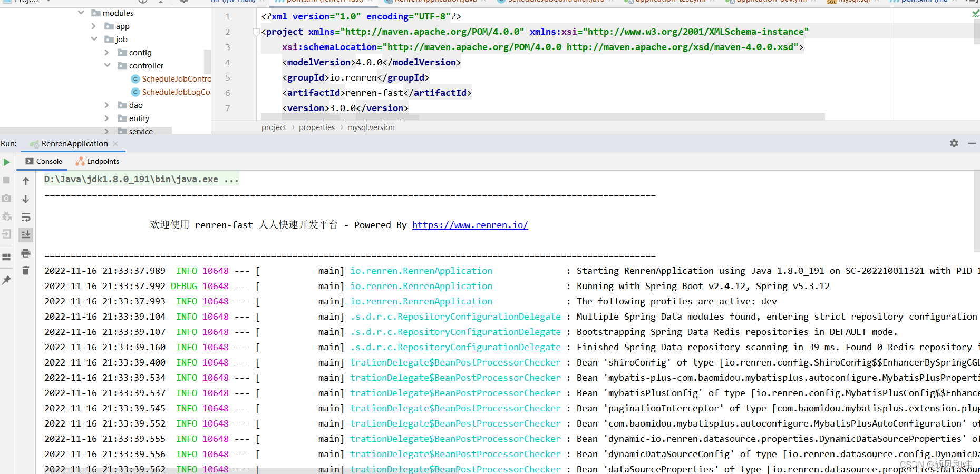Jump up the stack trace with up arrow
980x474 pixels.
tap(26, 181)
